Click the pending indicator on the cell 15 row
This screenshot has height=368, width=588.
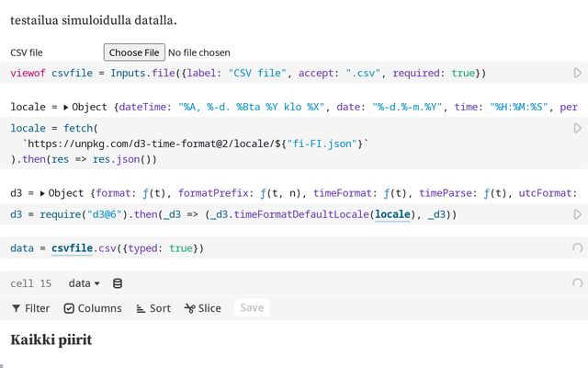(578, 283)
